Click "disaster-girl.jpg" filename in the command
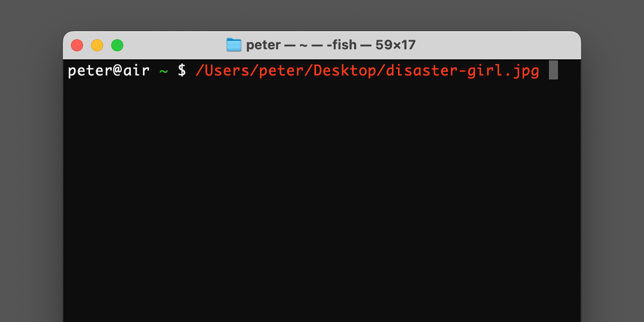Image resolution: width=644 pixels, height=322 pixels. pos(462,71)
